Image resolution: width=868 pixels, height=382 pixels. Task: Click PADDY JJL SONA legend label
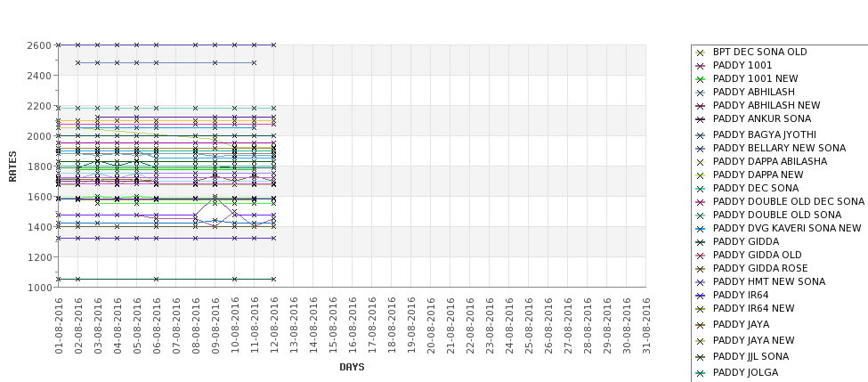click(750, 356)
